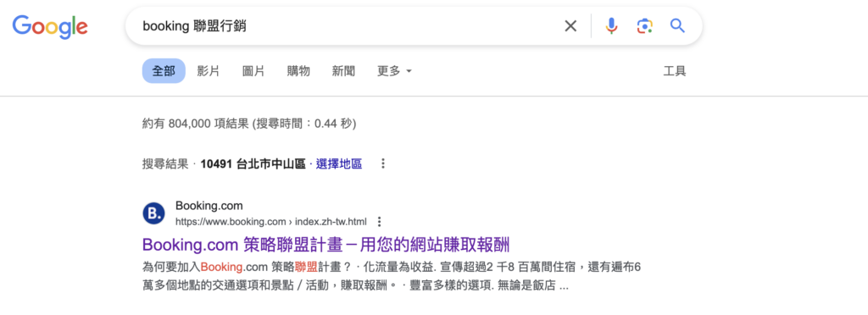
Task: Click the 10491 台北市中山區 location text
Action: click(253, 164)
